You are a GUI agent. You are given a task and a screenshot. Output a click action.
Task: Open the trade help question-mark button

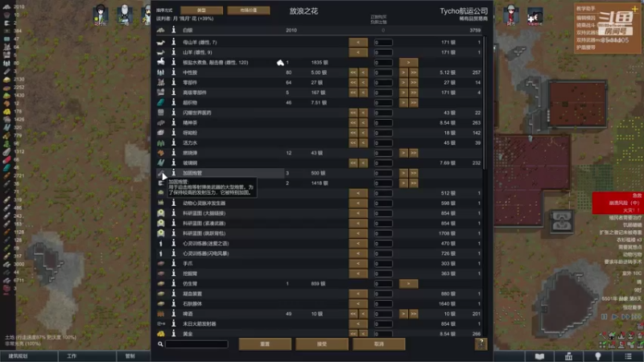point(481,343)
